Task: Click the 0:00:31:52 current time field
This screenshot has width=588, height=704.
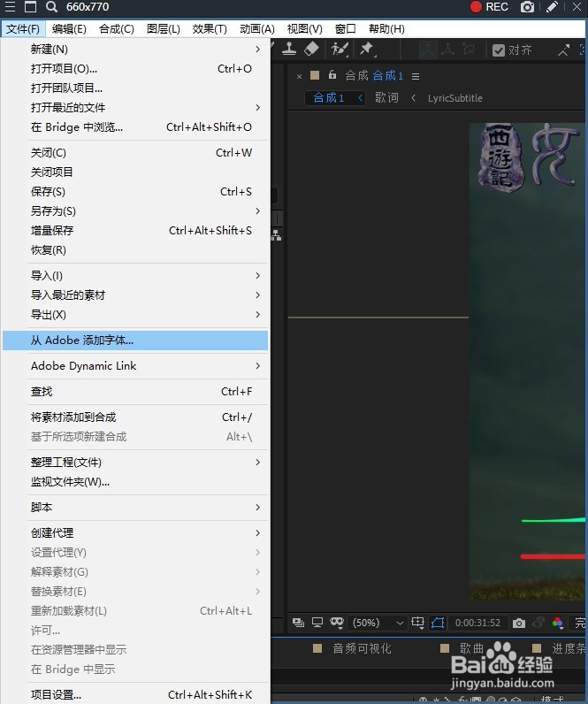Action: pos(477,624)
